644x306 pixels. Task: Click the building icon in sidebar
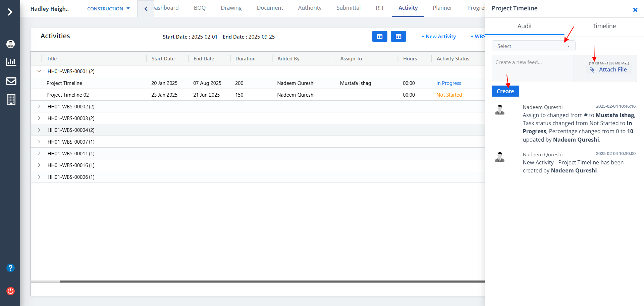11,99
